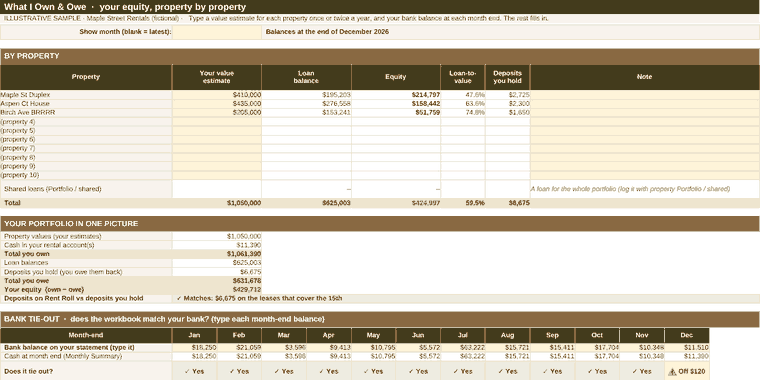Select the 'Total you owe' value $631,678

point(217,281)
